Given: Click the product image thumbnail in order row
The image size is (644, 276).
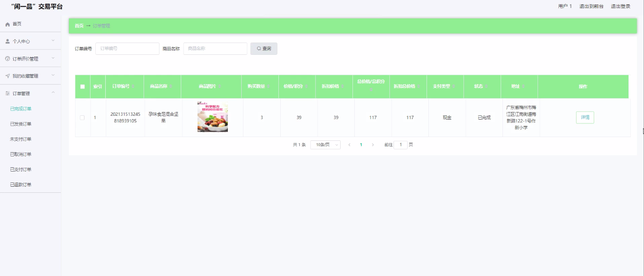Looking at the screenshot, I should 213,117.
